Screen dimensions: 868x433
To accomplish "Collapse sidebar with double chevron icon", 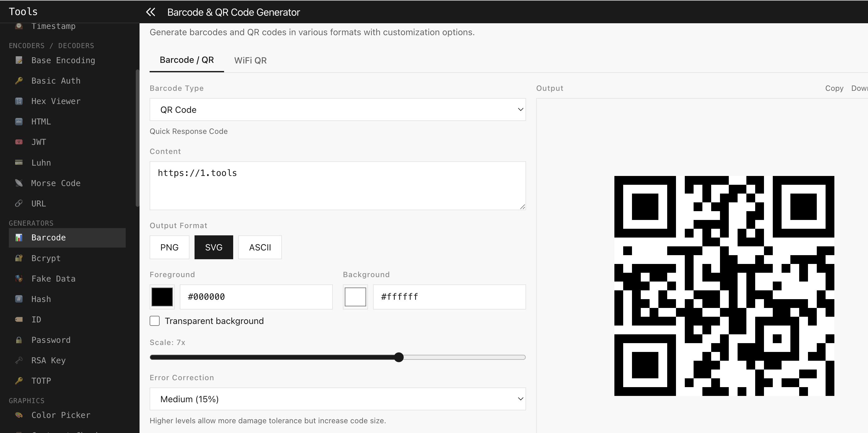I will pos(150,12).
